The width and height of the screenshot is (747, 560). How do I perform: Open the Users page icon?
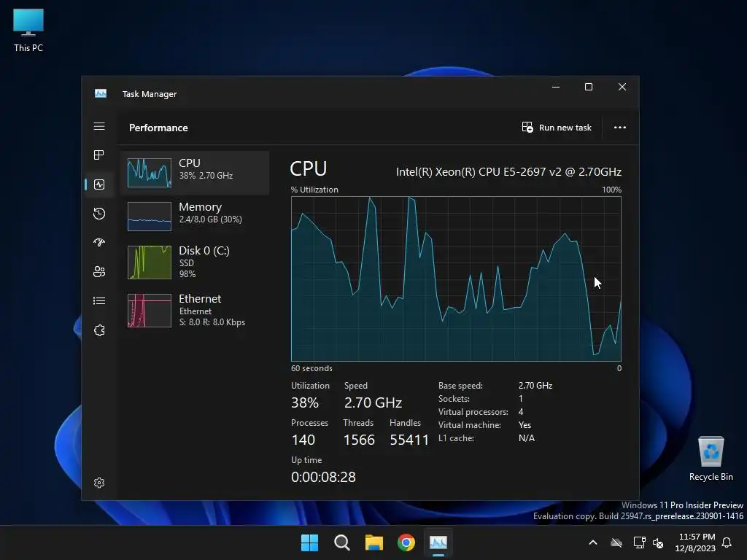pyautogui.click(x=99, y=271)
